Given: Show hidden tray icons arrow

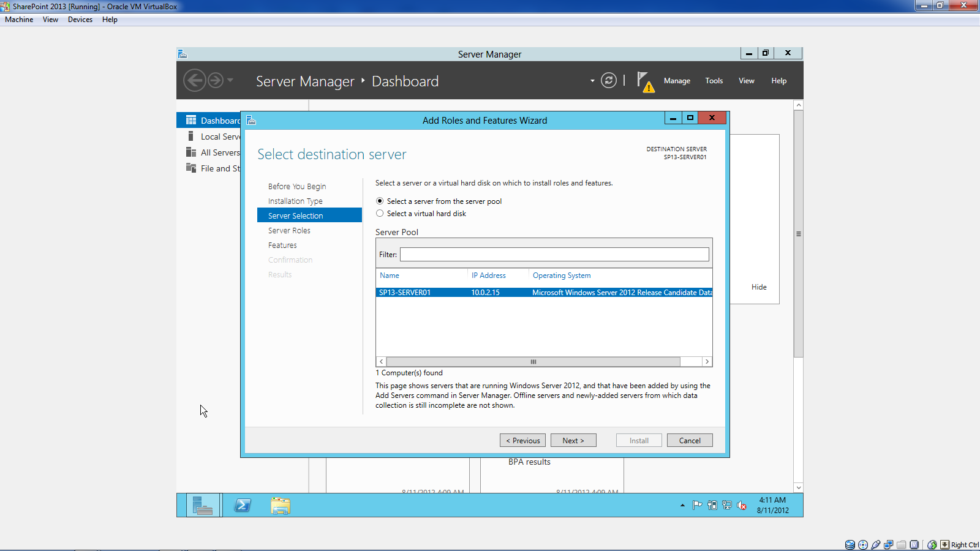Looking at the screenshot, I should point(682,505).
